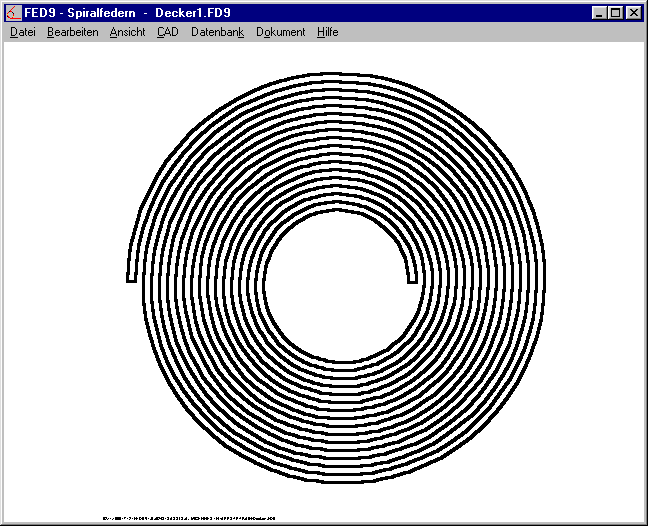Click the FED9 application icon in title bar
This screenshot has width=648, height=526.
tap(14, 13)
